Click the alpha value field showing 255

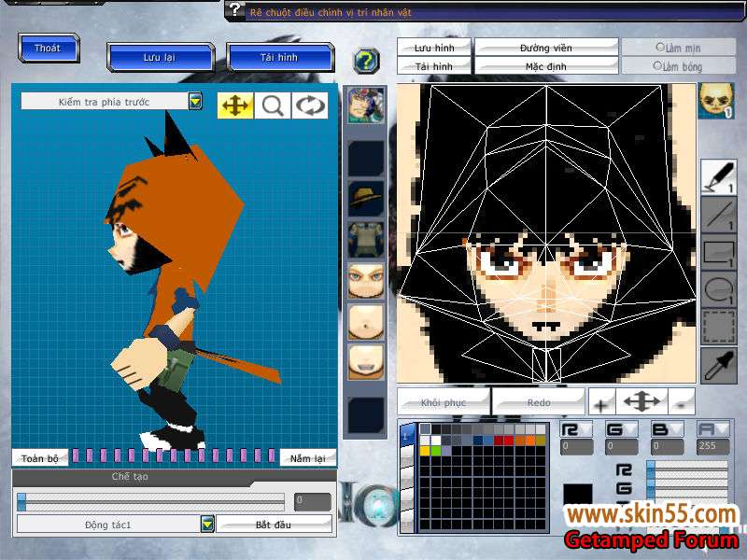click(x=712, y=447)
